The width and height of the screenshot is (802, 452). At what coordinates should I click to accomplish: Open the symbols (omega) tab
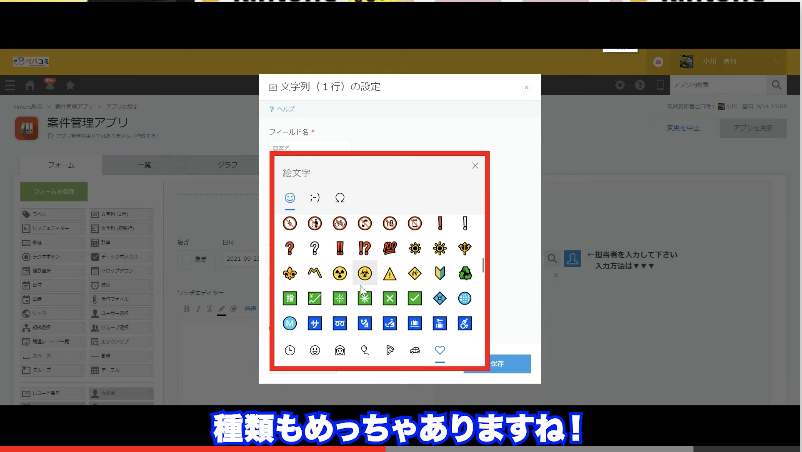[x=340, y=197]
